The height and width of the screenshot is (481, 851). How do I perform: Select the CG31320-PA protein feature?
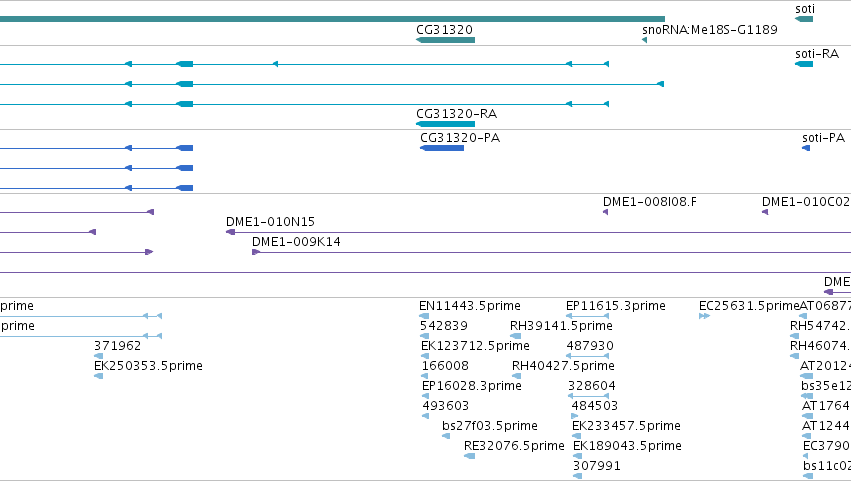(x=442, y=148)
